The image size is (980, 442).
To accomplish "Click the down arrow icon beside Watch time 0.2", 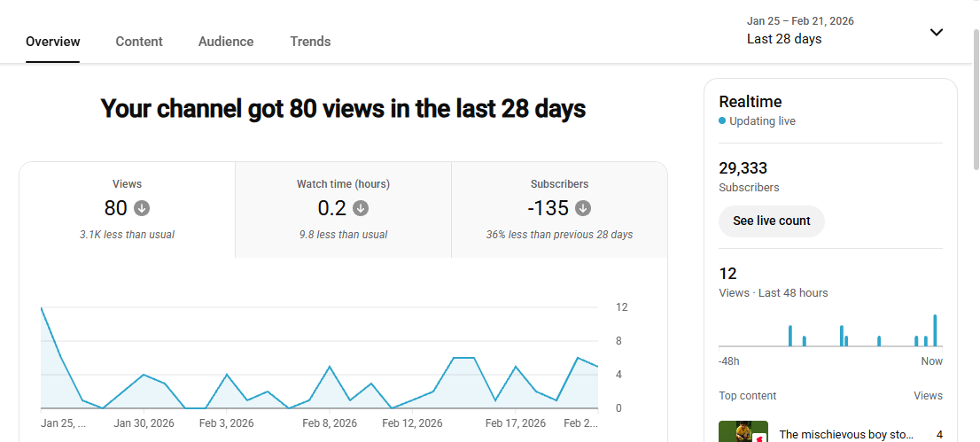I will pos(361,208).
